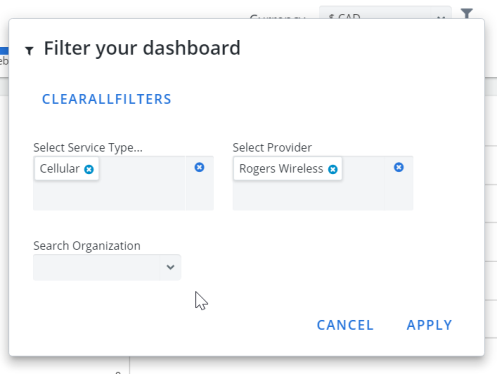Image resolution: width=497 pixels, height=374 pixels.
Task: Clear all selected providers
Action: click(399, 167)
